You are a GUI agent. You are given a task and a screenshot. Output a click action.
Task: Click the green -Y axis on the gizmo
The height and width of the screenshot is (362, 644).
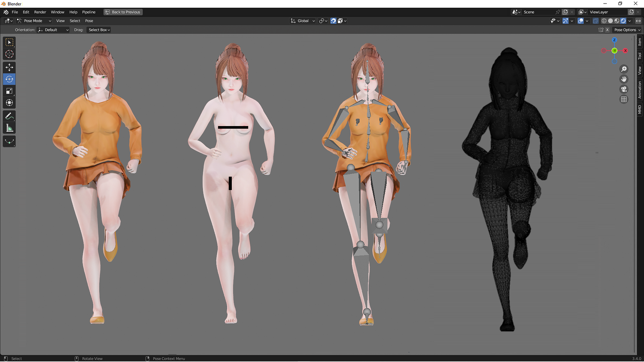(x=614, y=51)
